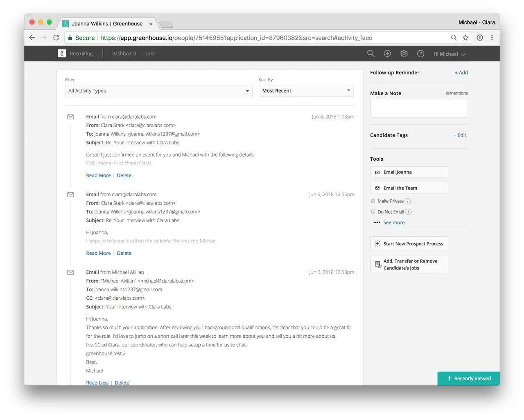Close the Joanna Wilkins browser tab

[151, 24]
